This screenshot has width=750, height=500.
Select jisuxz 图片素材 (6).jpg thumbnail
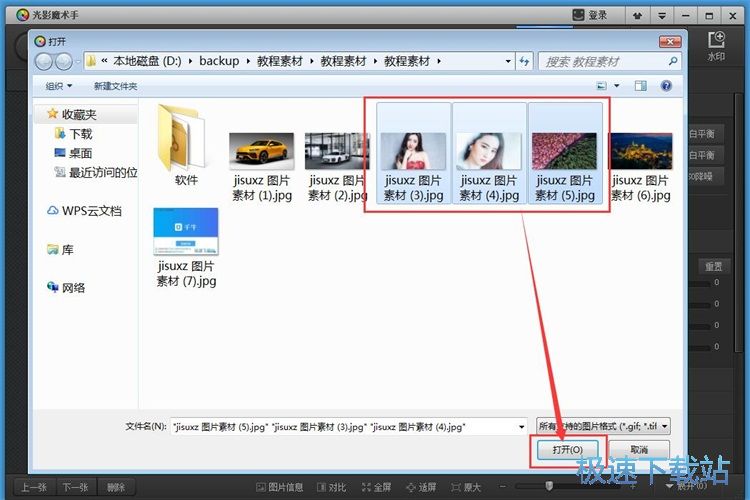click(x=640, y=167)
